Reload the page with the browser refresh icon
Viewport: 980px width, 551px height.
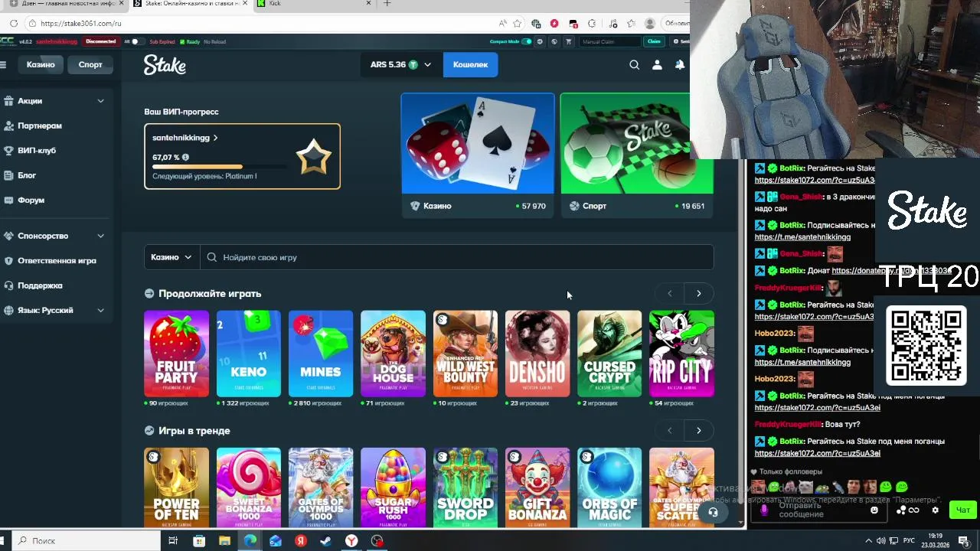pyautogui.click(x=14, y=24)
